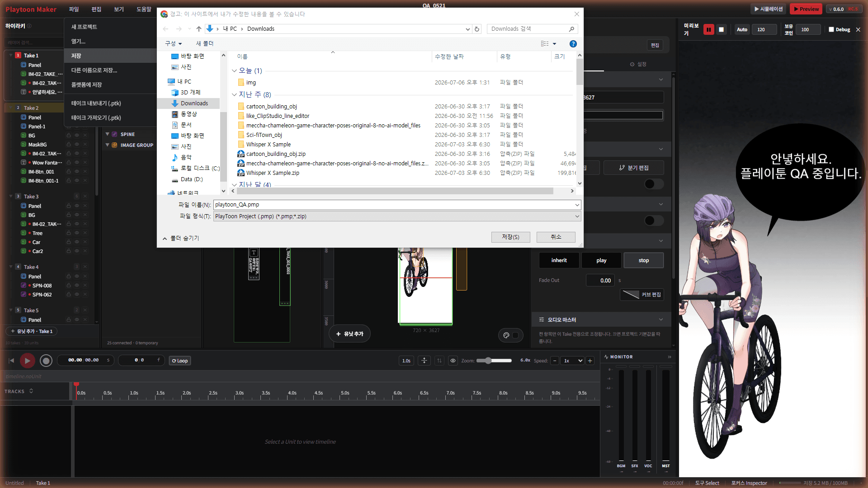Decrease playback speed with minus button

[555, 361]
